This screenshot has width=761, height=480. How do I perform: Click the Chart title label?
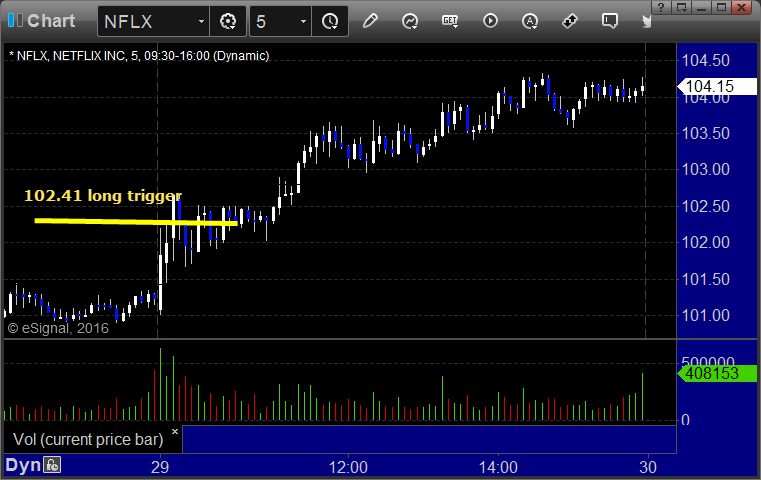point(51,21)
